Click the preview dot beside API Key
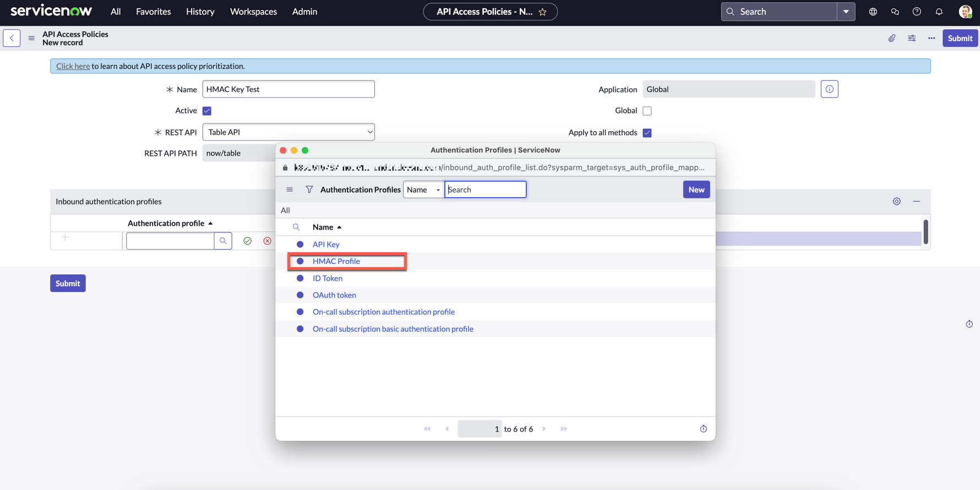980x490 pixels. pos(300,244)
